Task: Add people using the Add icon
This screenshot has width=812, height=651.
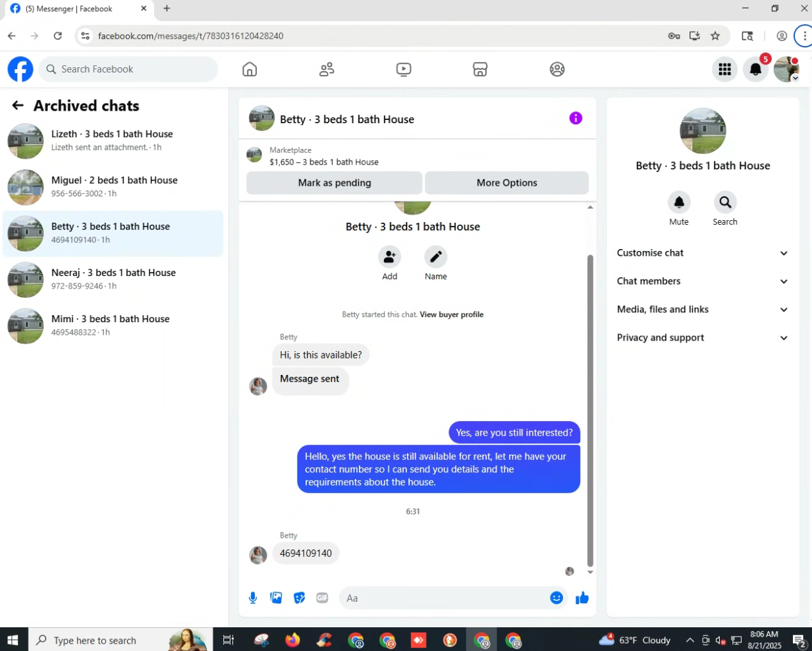Action: (390, 256)
